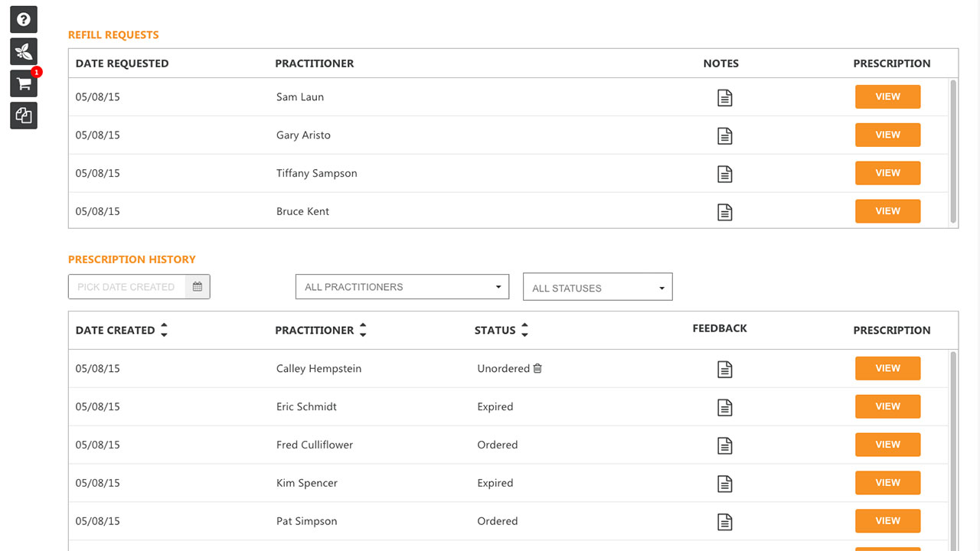Expand the All Practitioners dropdown
This screenshot has height=551, width=980.
pyautogui.click(x=402, y=287)
